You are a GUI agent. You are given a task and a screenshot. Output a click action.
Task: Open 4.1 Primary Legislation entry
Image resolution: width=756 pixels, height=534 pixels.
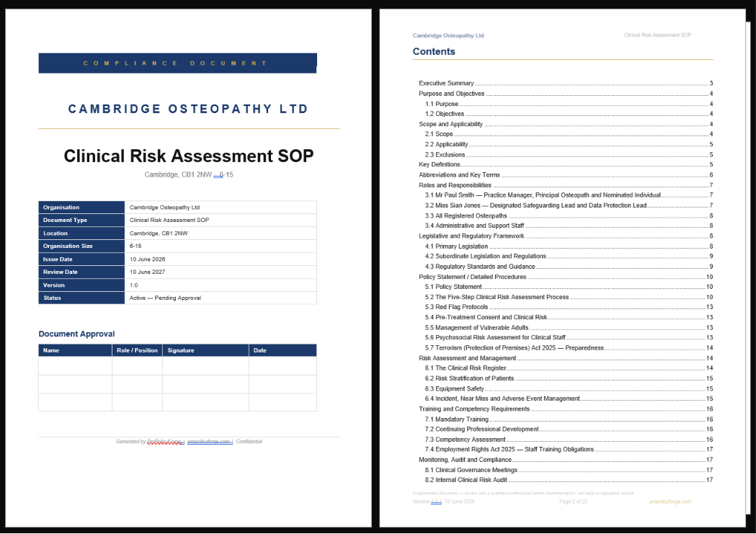(569, 246)
